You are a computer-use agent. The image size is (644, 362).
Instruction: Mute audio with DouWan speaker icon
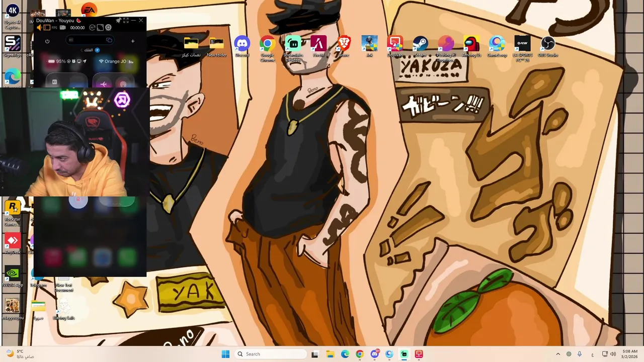click(39, 27)
